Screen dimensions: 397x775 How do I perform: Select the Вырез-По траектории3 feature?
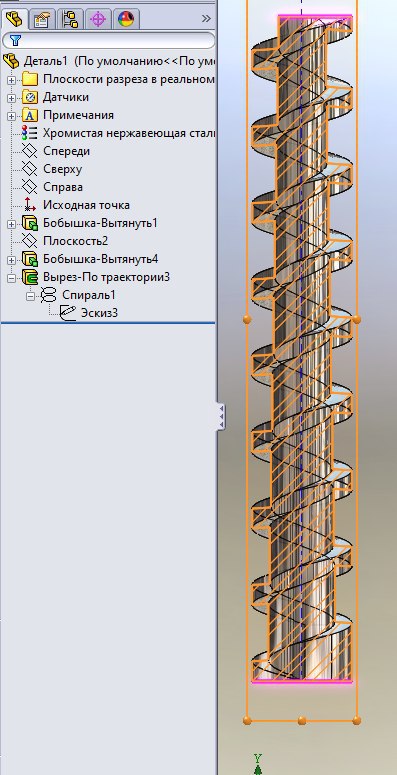coord(106,277)
